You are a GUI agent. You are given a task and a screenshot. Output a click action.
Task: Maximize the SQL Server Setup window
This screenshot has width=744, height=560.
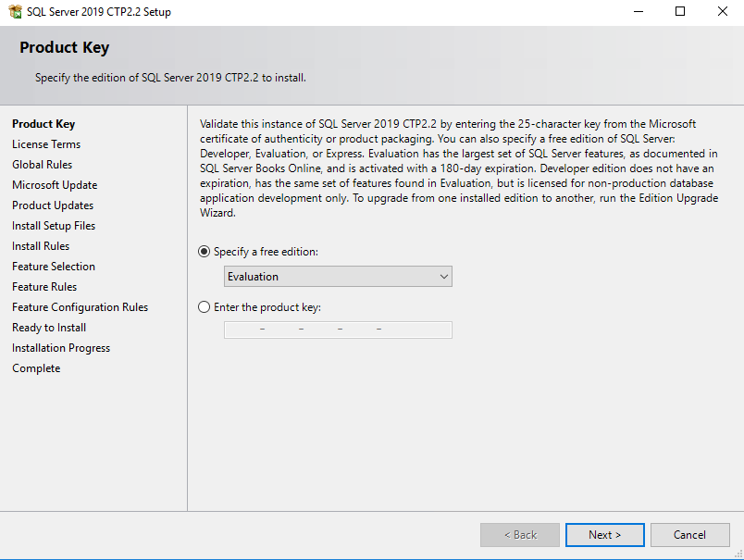pyautogui.click(x=680, y=11)
